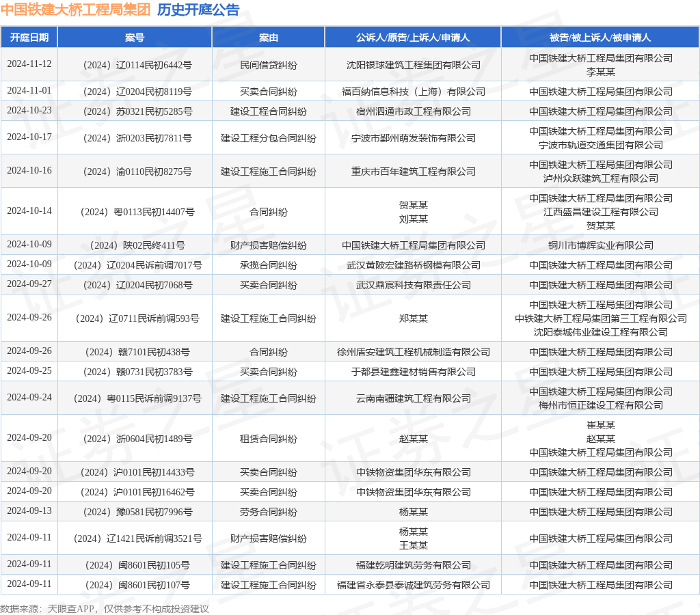The width and height of the screenshot is (700, 615).
Task: Click the 案号 column header
Action: (x=135, y=38)
